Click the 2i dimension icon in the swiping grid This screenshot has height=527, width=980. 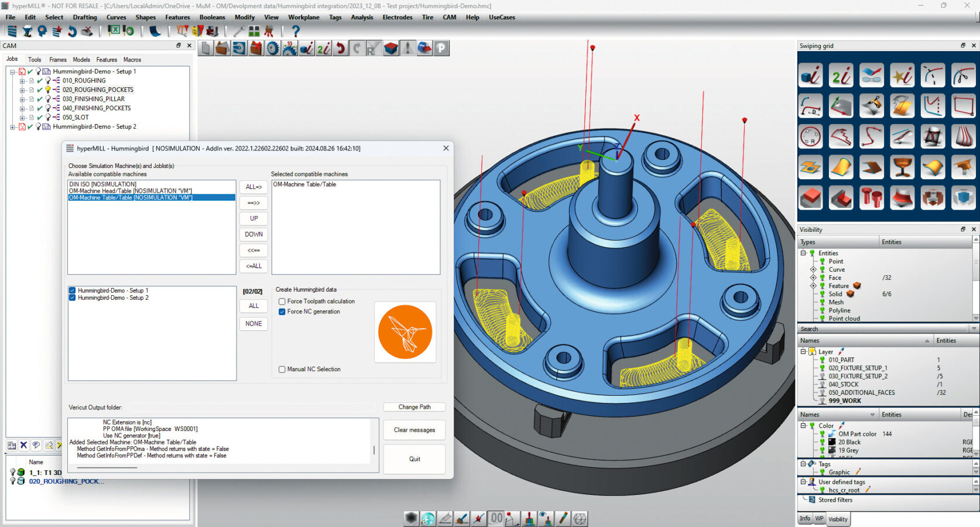click(x=841, y=75)
